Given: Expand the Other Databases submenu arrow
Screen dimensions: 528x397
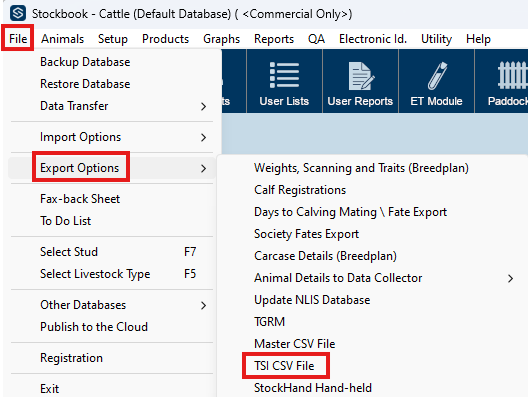Looking at the screenshot, I should pos(203,306).
